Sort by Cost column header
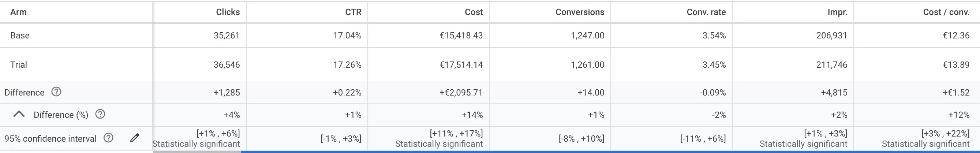 [x=474, y=12]
